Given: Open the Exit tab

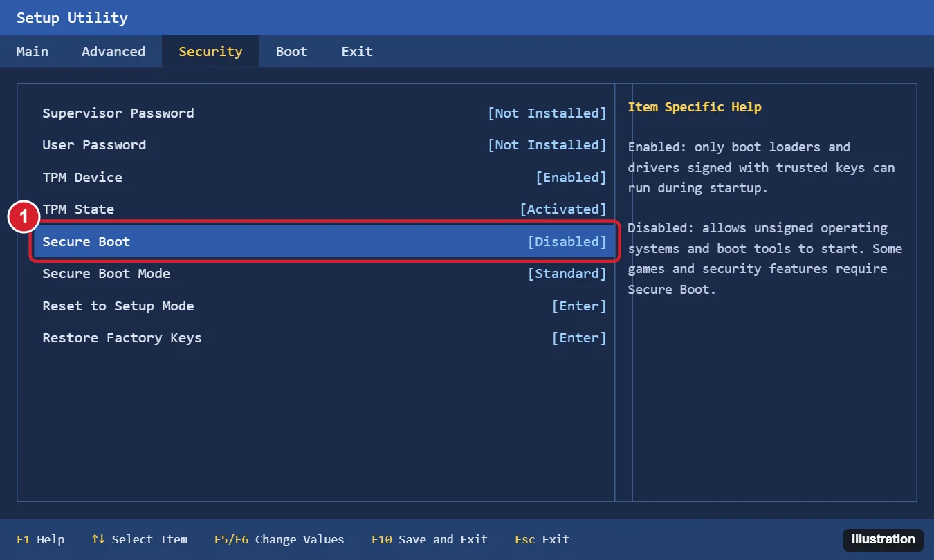Looking at the screenshot, I should (x=357, y=52).
